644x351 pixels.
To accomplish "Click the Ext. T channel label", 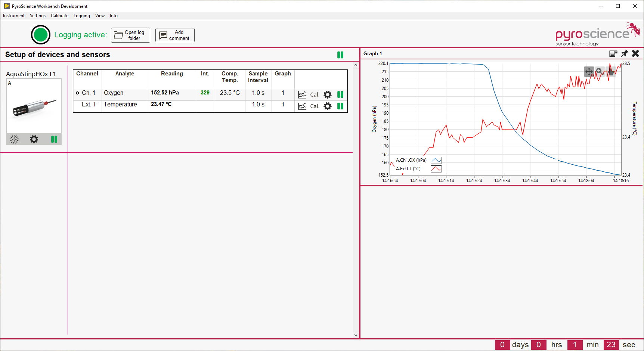I will 89,104.
